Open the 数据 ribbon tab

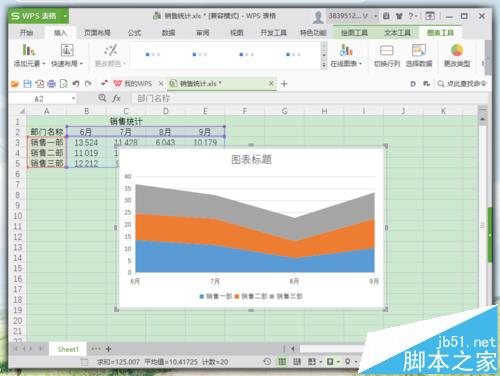168,33
